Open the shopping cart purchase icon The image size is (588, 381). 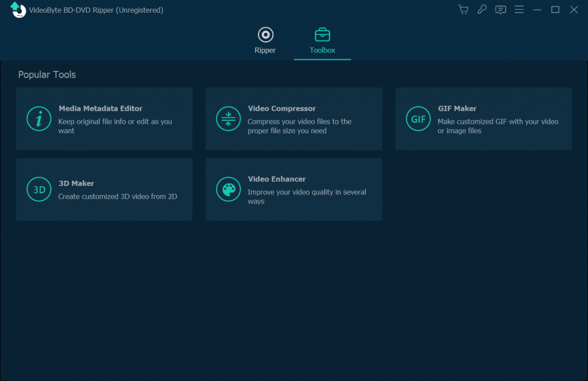(x=463, y=9)
